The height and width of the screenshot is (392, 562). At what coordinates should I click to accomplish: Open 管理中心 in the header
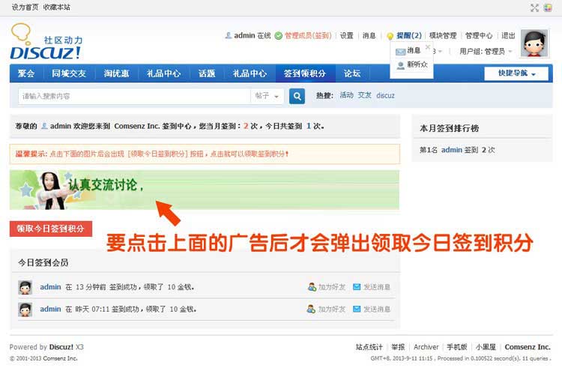tap(479, 36)
